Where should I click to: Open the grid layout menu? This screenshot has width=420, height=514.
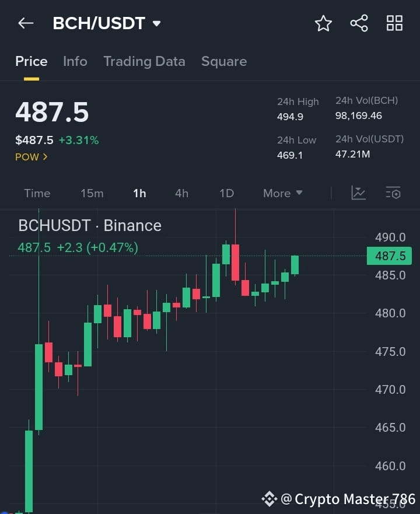tap(394, 23)
